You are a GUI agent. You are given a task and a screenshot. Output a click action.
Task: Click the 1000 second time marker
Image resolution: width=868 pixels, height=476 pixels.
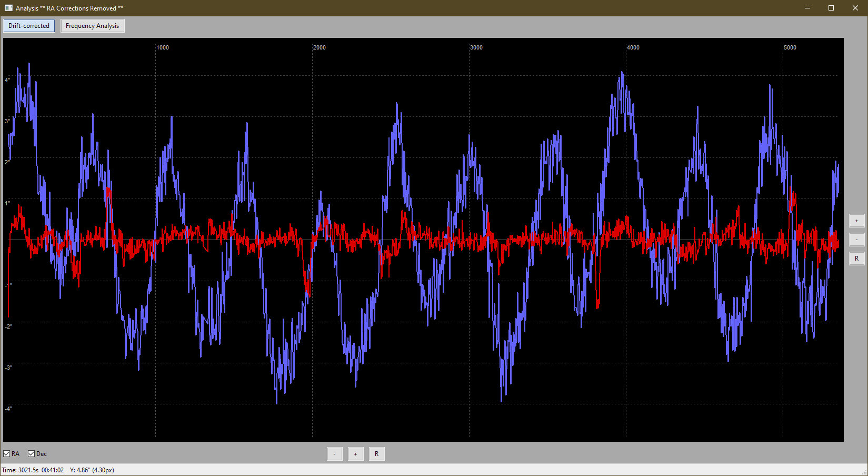coord(163,47)
